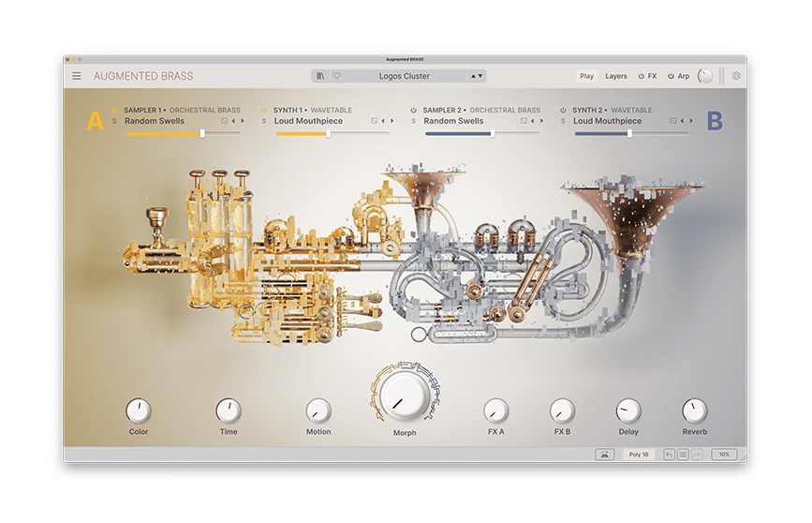
Task: Enable the Arp power switch
Action: [x=671, y=76]
